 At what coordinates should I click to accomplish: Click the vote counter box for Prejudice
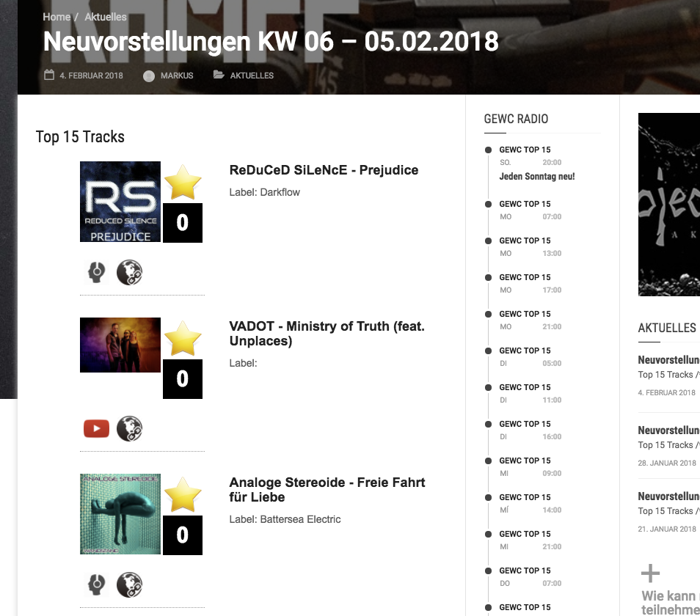[183, 223]
